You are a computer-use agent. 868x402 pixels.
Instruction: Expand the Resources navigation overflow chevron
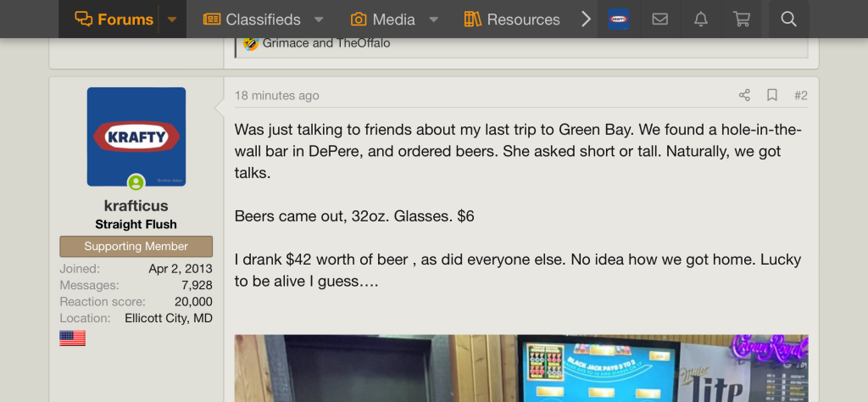pos(585,20)
